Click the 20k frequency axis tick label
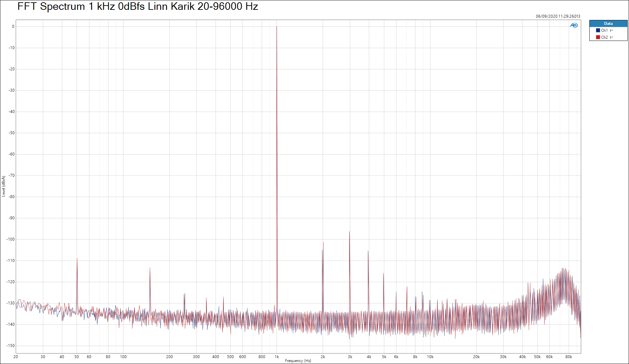The height and width of the screenshot is (364, 629). coord(476,357)
